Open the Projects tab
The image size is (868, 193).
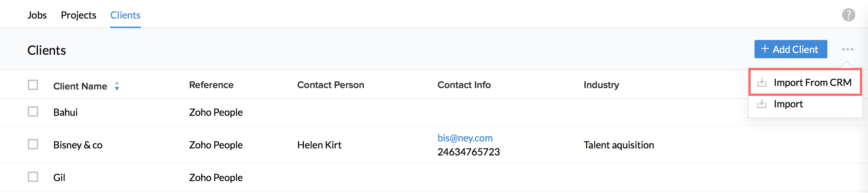[78, 15]
